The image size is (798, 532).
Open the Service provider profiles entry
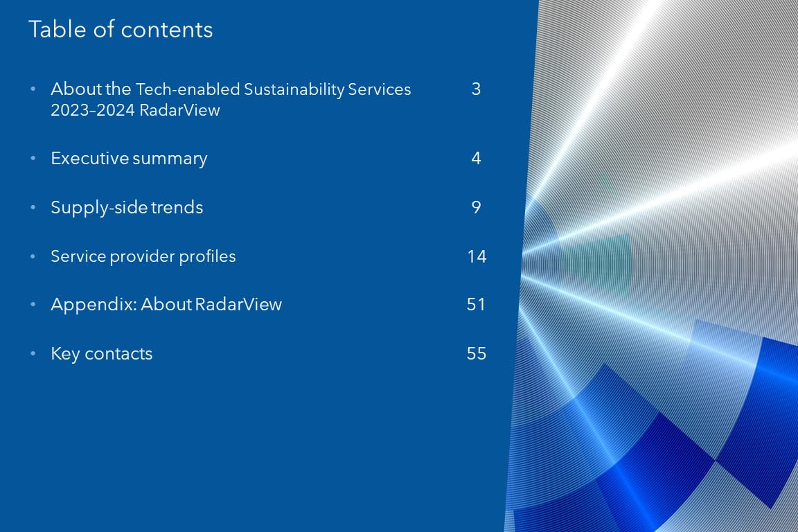point(143,256)
